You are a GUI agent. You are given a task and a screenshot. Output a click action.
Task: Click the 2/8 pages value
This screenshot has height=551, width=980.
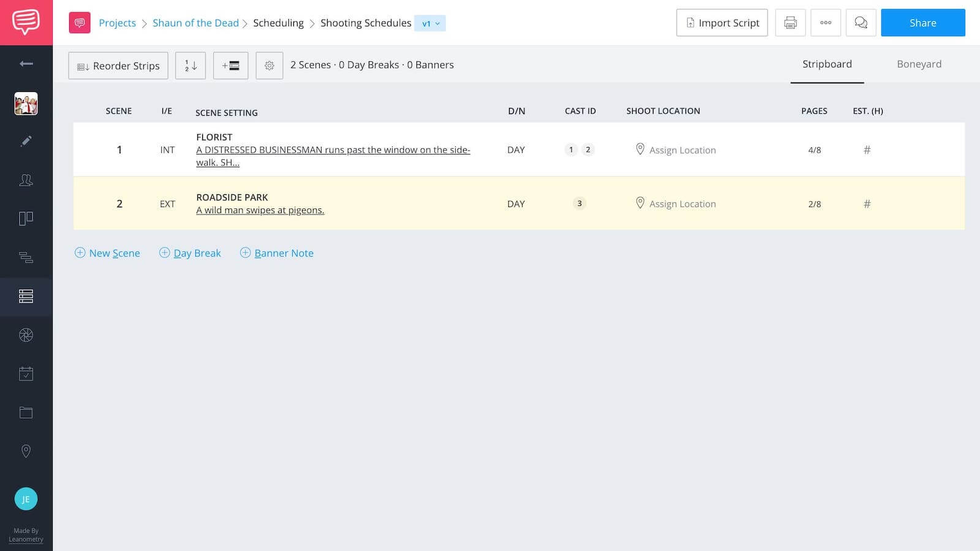click(814, 203)
